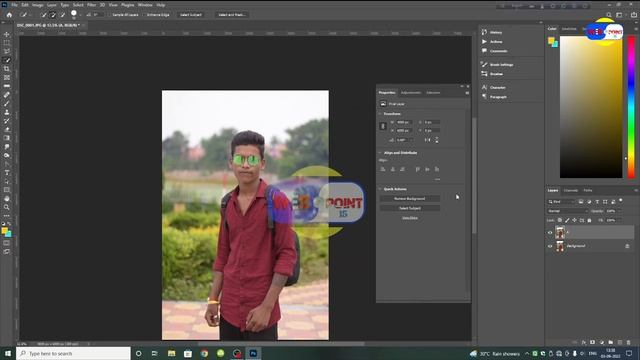The width and height of the screenshot is (640, 360).
Task: Pick a color in the color field
Action: click(591, 107)
